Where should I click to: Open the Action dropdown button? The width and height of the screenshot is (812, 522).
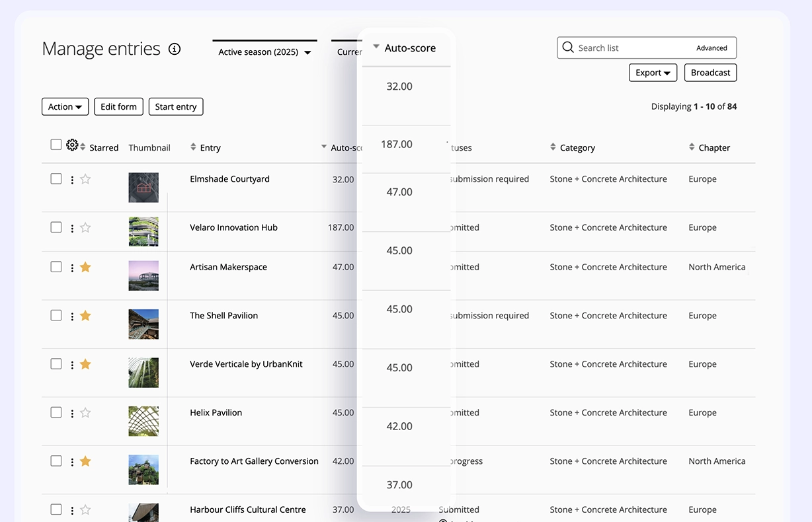coord(65,106)
